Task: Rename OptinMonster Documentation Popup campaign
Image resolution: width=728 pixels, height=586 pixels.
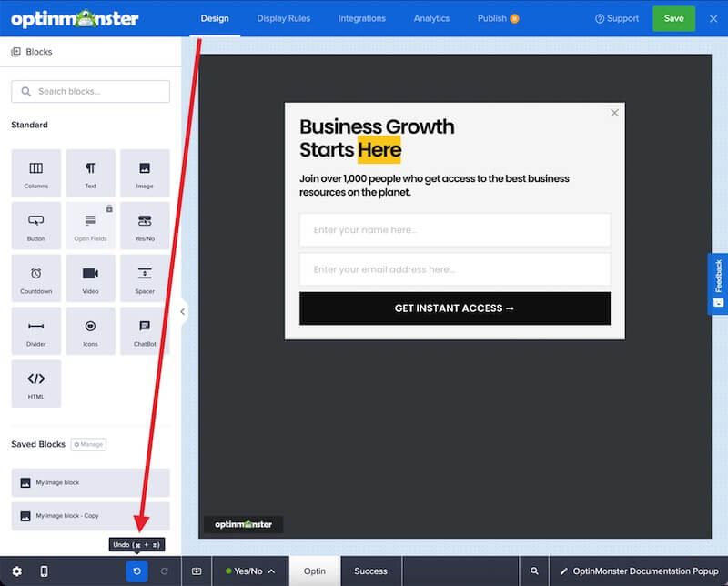Action: (640, 571)
